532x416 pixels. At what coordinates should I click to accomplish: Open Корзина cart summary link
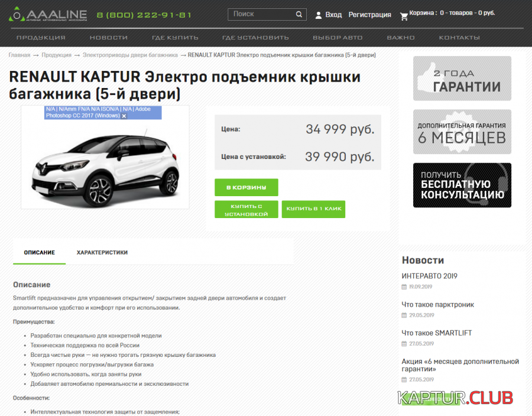(x=452, y=13)
